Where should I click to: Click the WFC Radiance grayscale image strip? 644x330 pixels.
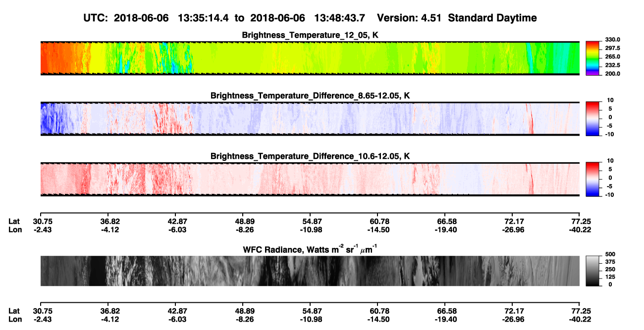pos(310,271)
